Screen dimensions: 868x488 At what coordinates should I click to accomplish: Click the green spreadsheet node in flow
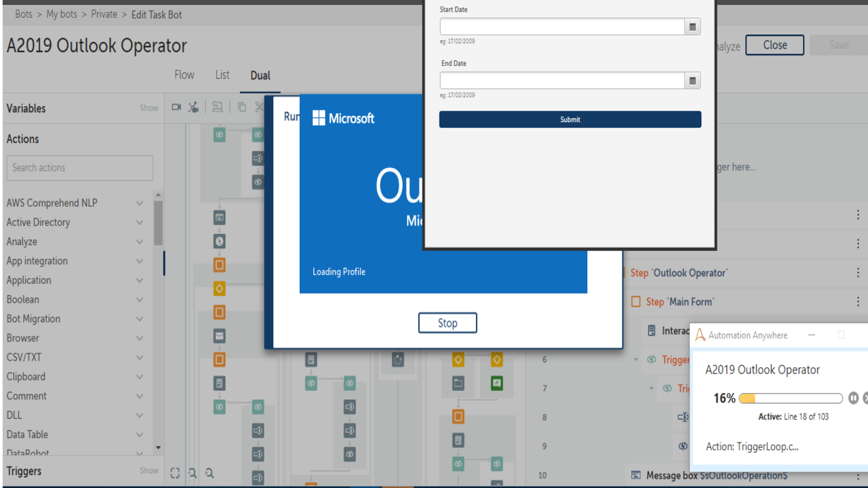click(x=496, y=384)
